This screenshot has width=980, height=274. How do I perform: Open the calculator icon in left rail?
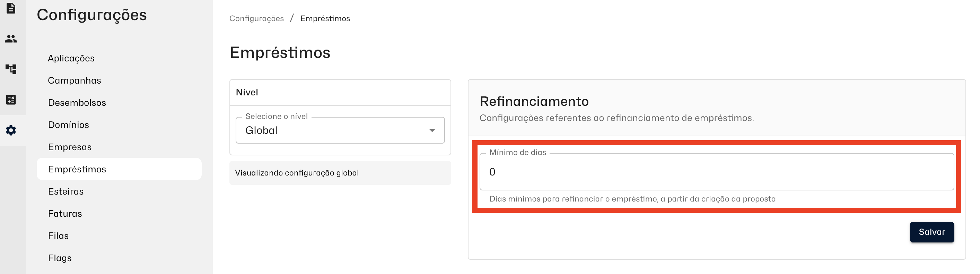coord(11,100)
